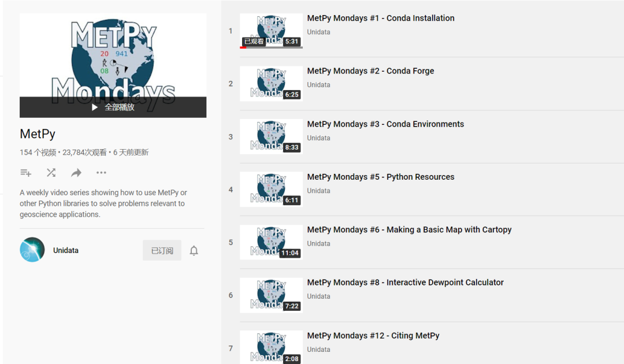Click the 已订阅 subscribed button
This screenshot has width=624, height=364.
[162, 250]
